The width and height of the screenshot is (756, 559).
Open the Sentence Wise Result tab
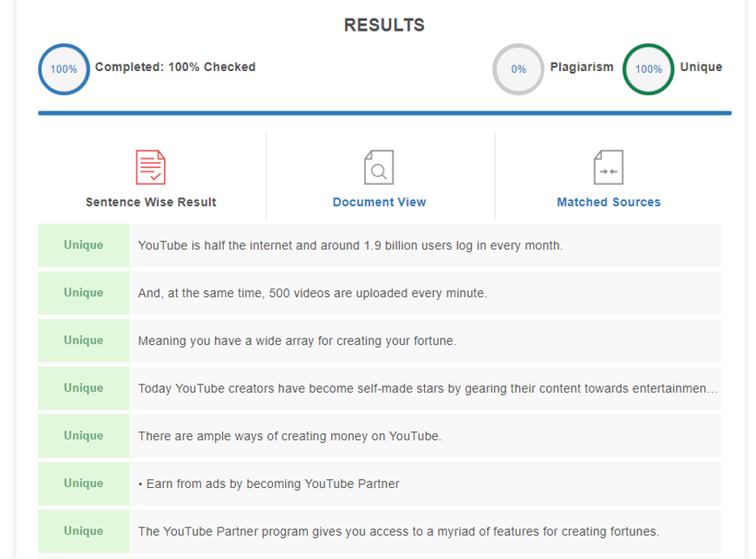coord(151,202)
